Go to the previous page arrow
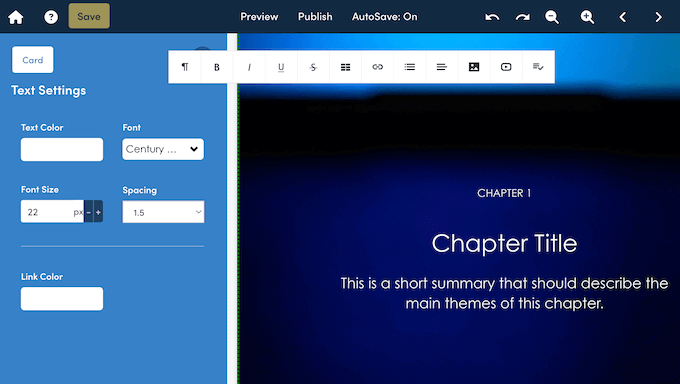The height and width of the screenshot is (384, 680). click(623, 17)
